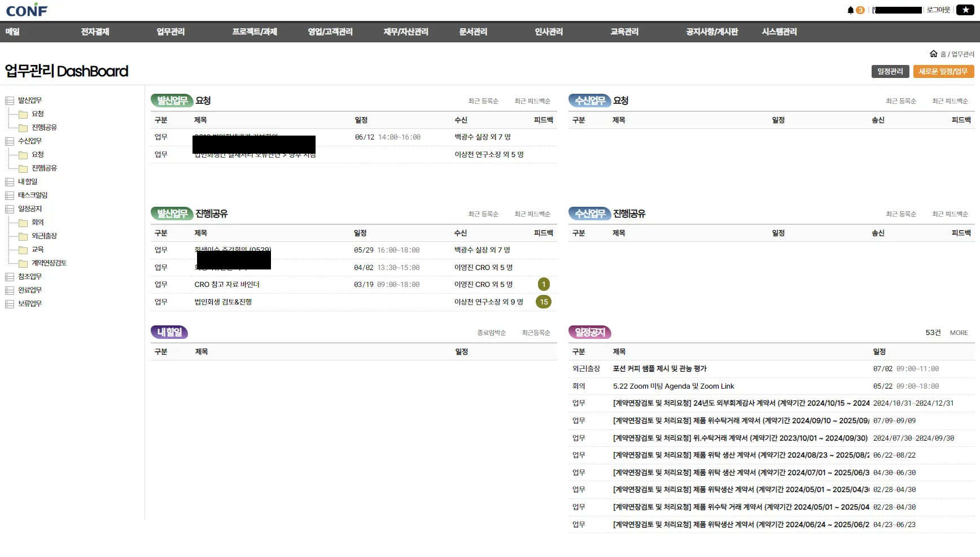Click the list icon beside 완료업무
Screen dimensions: 980x557
(10, 290)
